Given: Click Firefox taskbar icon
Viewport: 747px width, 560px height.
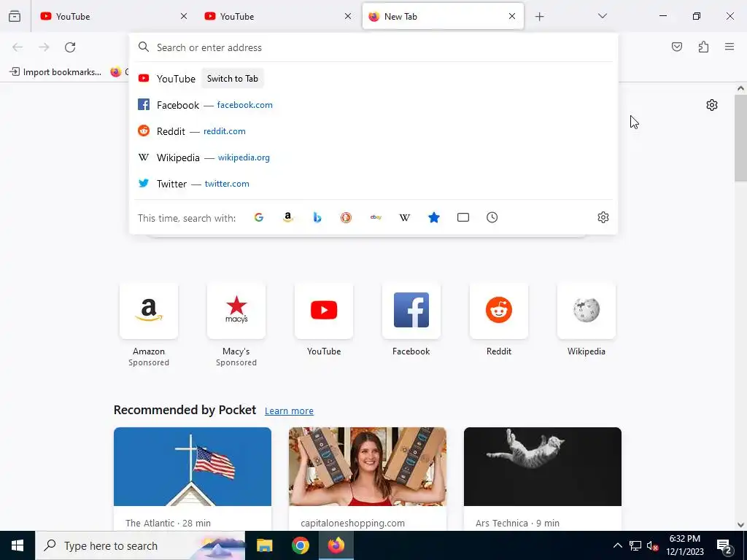Looking at the screenshot, I should [x=336, y=545].
